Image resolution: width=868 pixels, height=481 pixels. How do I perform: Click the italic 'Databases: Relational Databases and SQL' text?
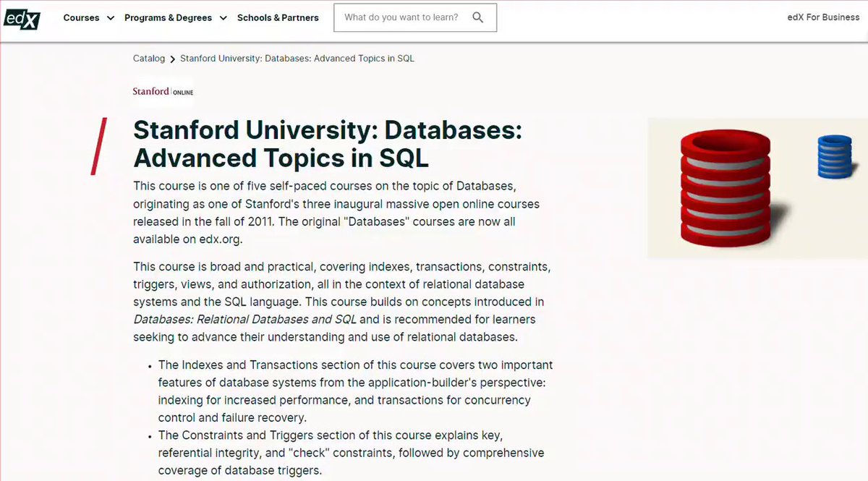coord(244,319)
